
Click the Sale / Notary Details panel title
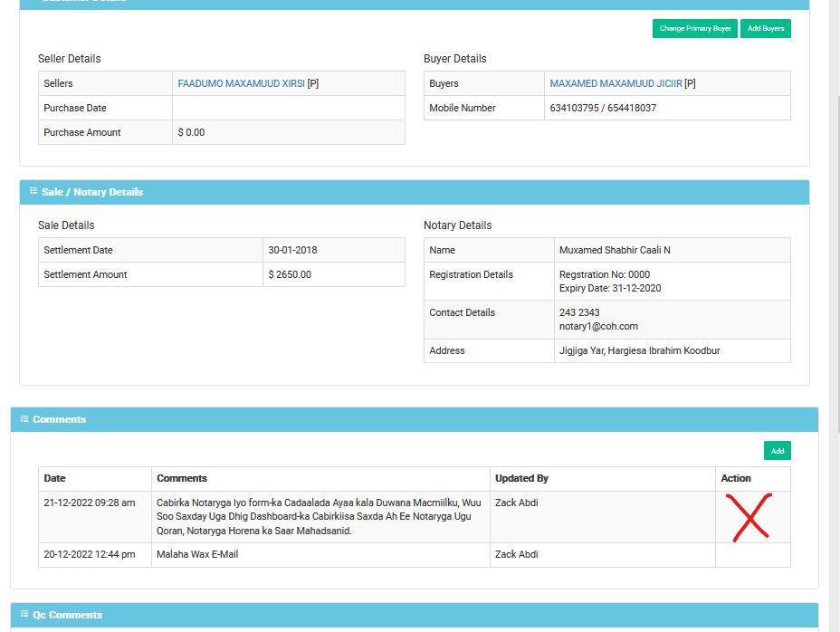point(92,192)
